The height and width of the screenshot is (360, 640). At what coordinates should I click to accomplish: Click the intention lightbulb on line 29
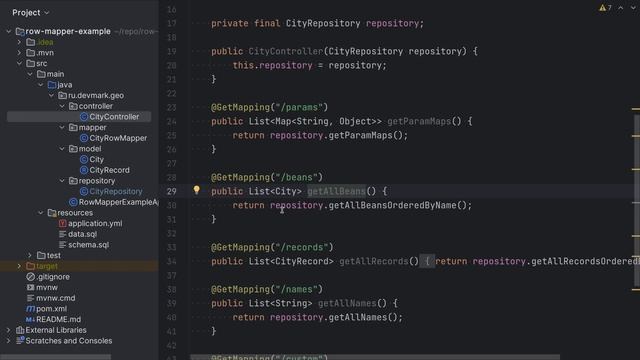(197, 190)
